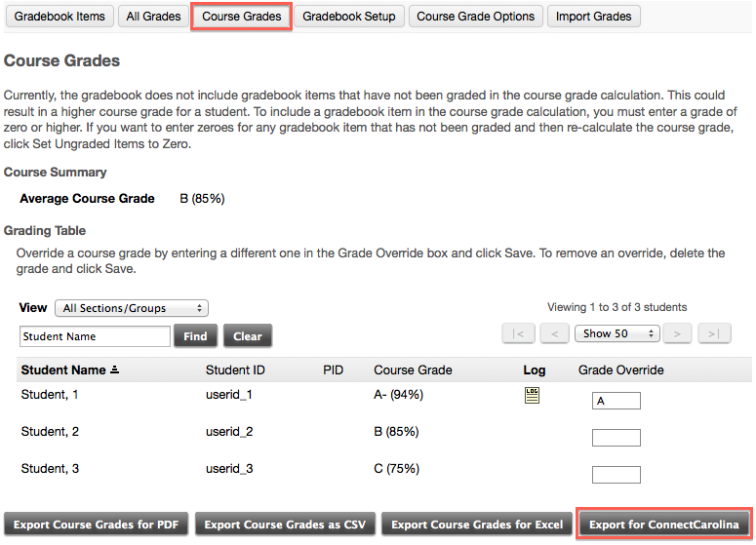This screenshot has height=545, width=756.
Task: Click the Student Name search field
Action: click(95, 336)
